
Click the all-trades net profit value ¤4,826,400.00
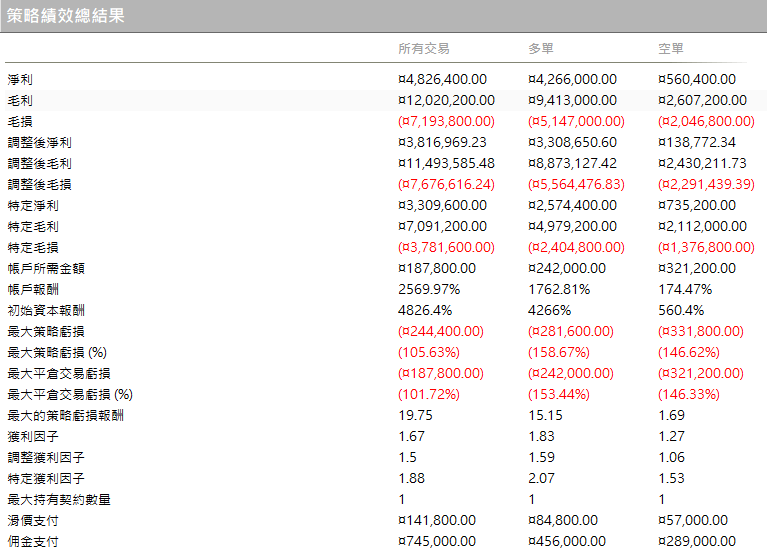point(442,79)
